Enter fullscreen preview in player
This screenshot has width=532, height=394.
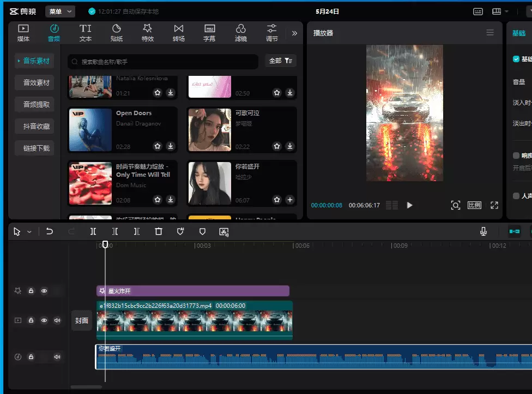click(494, 205)
